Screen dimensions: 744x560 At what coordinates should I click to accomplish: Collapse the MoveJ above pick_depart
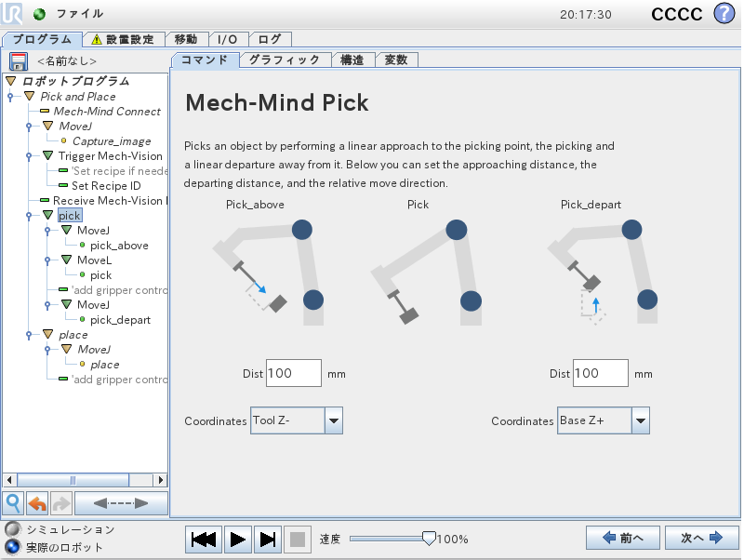click(x=66, y=304)
